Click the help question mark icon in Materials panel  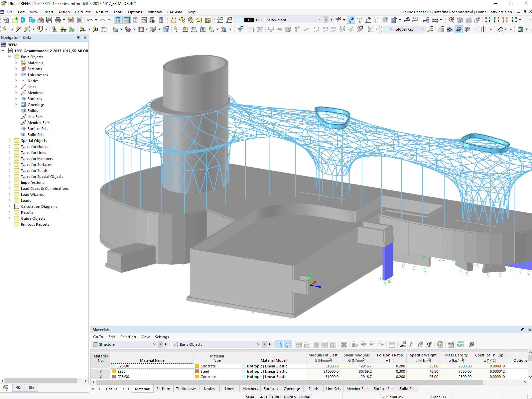pyautogui.click(x=472, y=344)
